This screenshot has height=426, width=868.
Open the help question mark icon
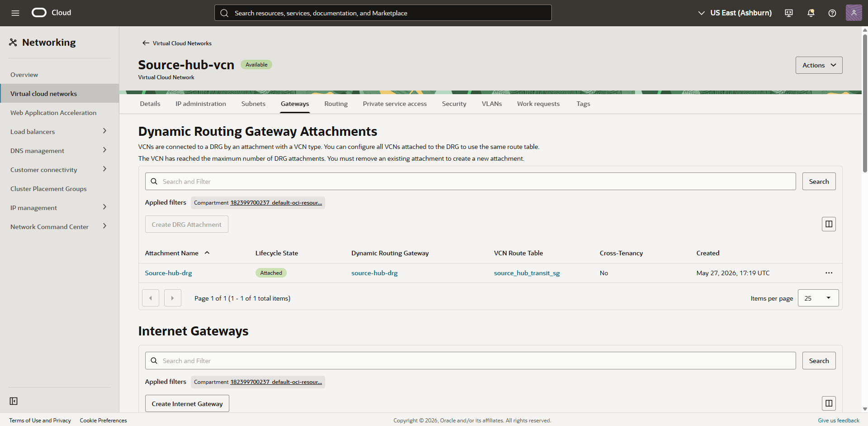coord(832,13)
